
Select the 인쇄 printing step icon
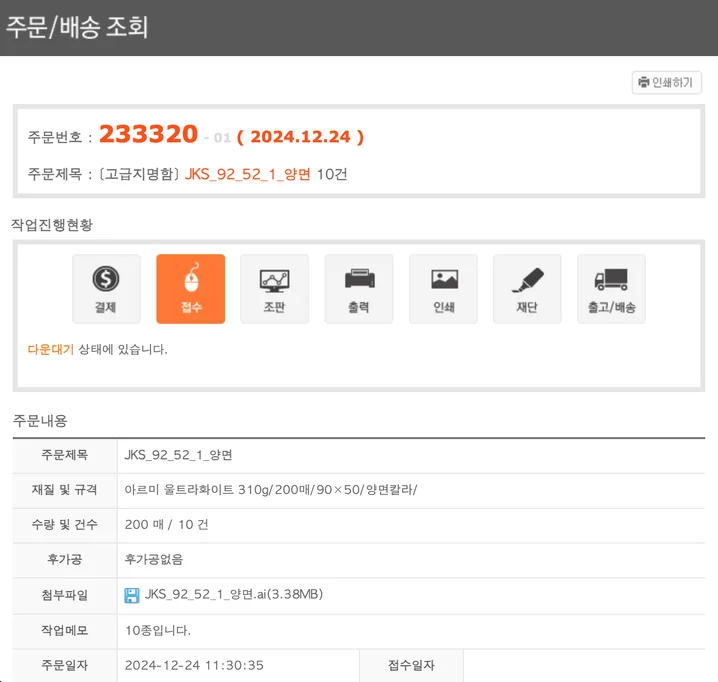(x=443, y=289)
